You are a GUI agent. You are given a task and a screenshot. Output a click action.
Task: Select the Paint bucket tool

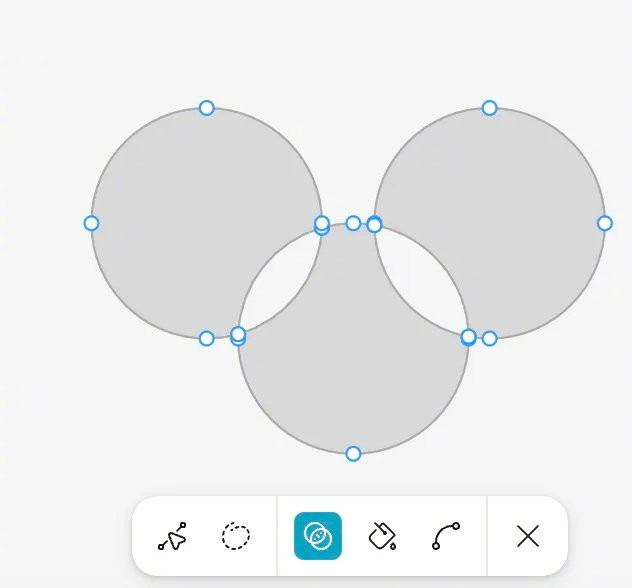point(382,536)
